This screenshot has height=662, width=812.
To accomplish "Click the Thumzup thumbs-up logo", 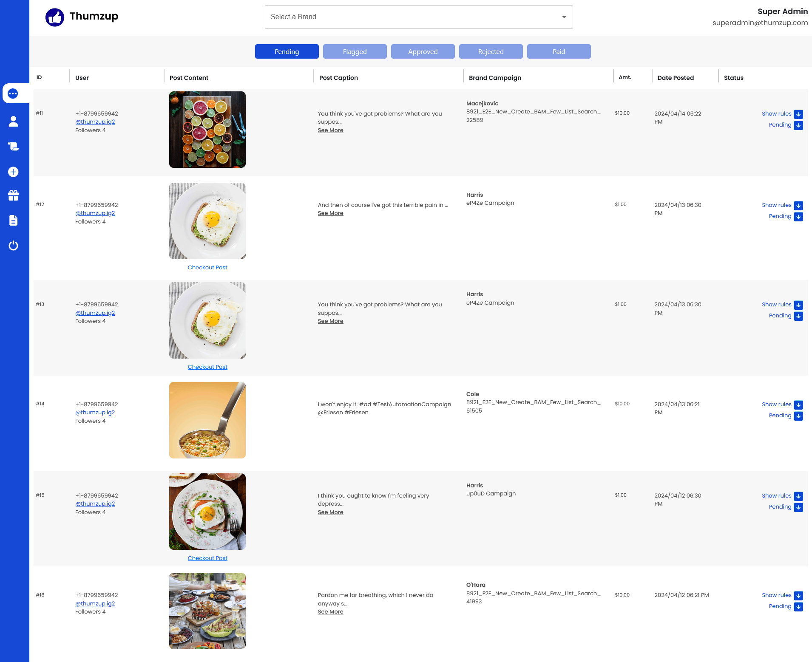I will pos(55,17).
